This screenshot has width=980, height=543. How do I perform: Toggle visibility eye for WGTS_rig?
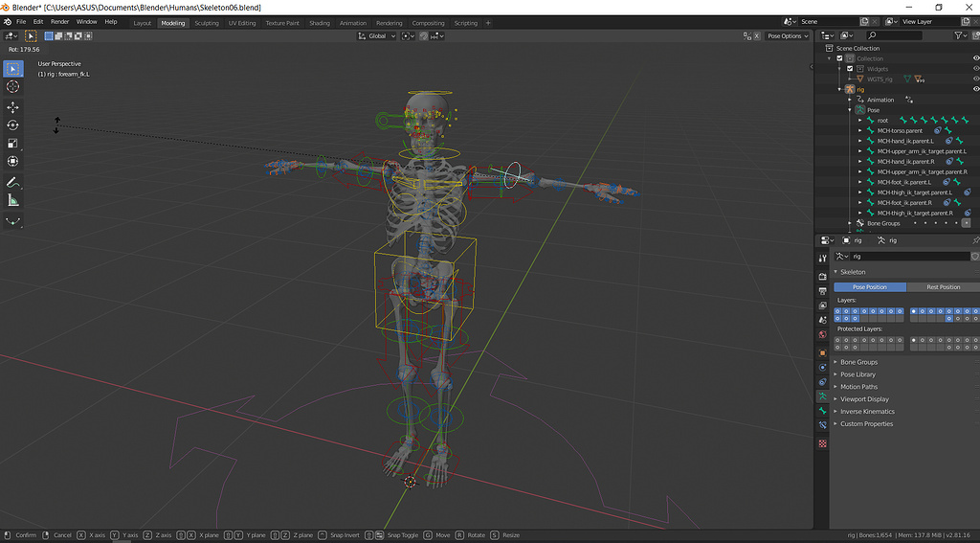[x=975, y=79]
